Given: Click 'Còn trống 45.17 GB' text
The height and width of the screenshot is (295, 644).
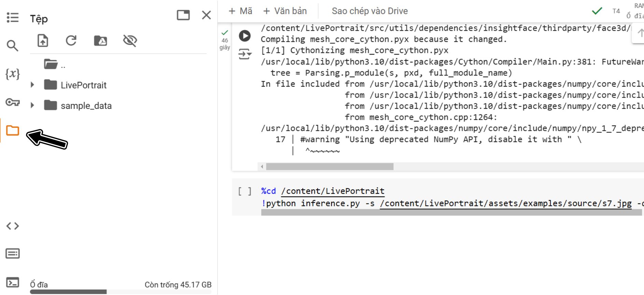Looking at the screenshot, I should (x=178, y=285).
